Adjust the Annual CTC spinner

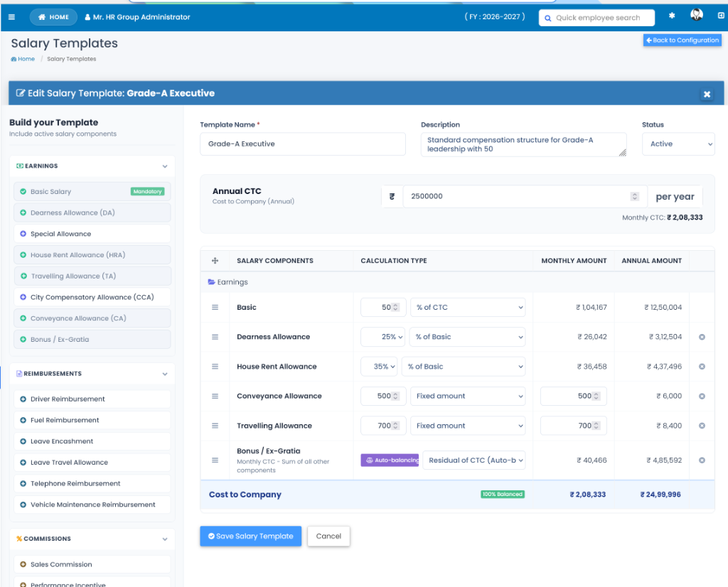(x=634, y=196)
